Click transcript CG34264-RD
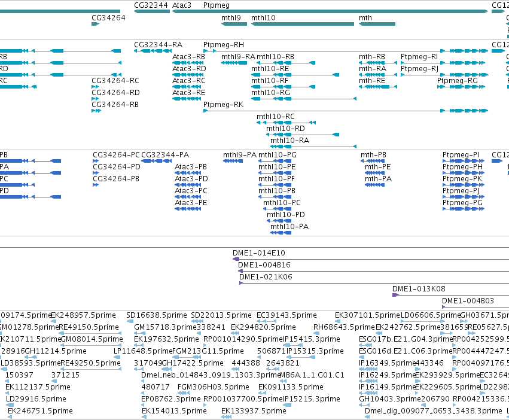509x420 pixels. click(115, 93)
